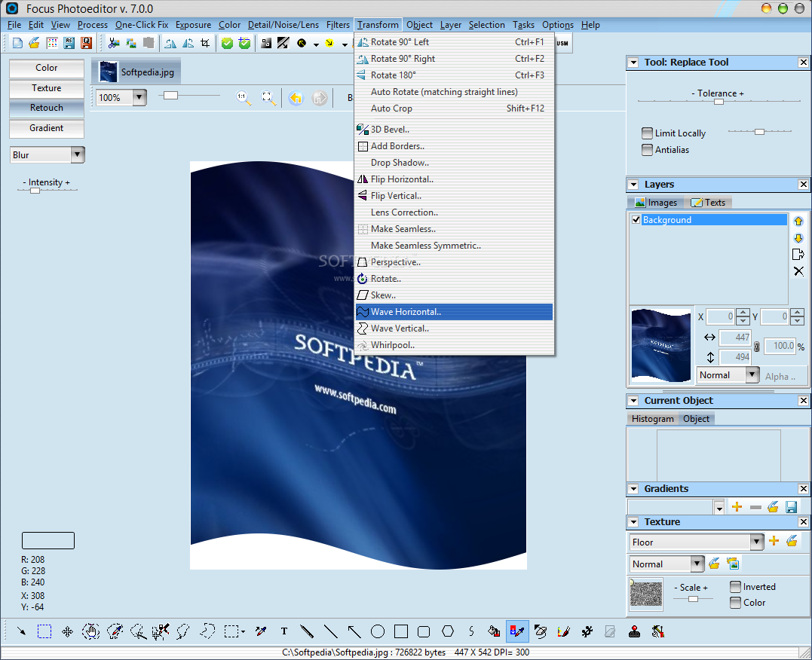This screenshot has height=660, width=812.
Task: Select the Clone Stamp tool icon
Action: point(634,631)
